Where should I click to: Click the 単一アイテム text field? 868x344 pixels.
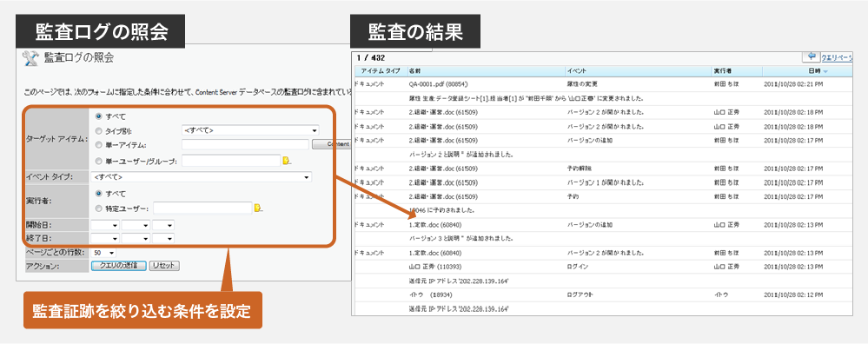245,144
